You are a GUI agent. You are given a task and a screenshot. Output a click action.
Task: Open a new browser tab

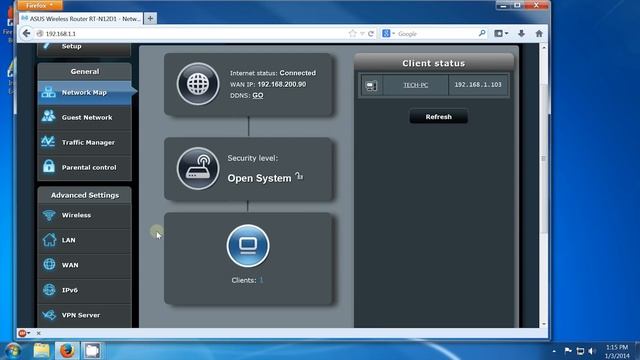150,18
